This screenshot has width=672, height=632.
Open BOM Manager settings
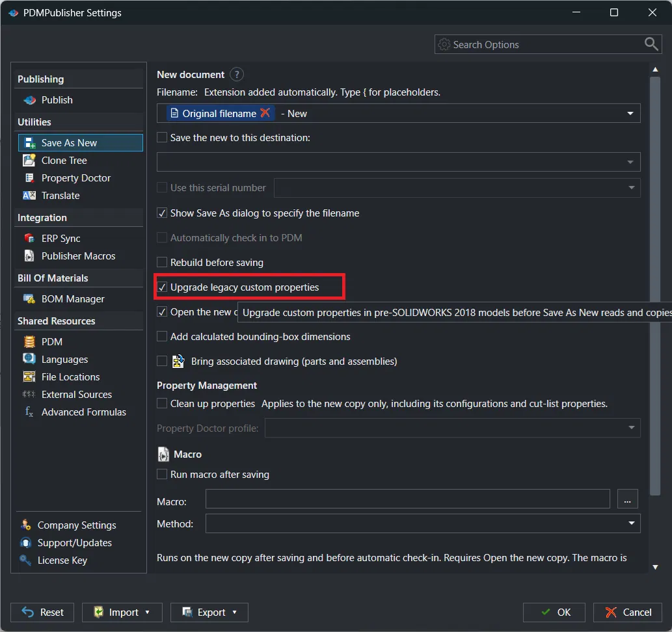[80, 298]
